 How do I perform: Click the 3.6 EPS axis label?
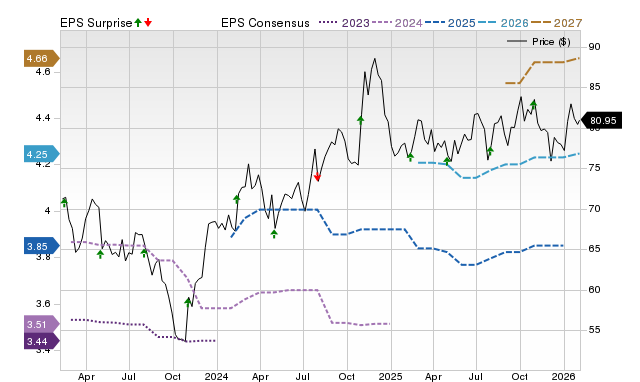click(x=43, y=304)
